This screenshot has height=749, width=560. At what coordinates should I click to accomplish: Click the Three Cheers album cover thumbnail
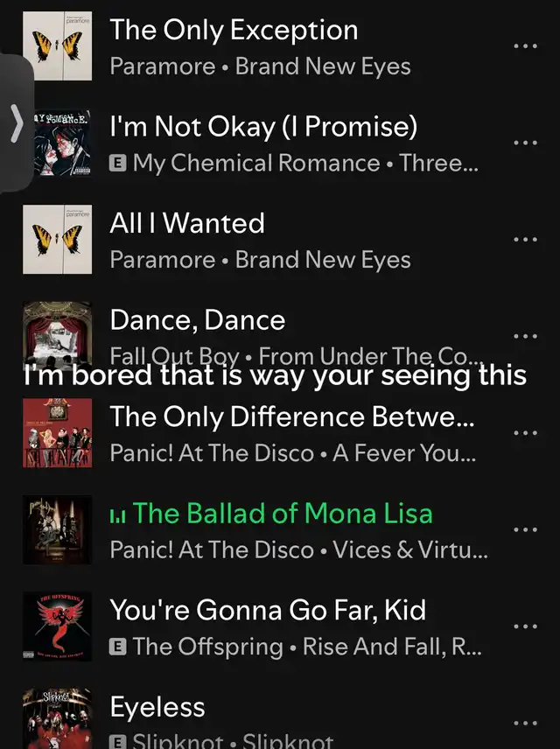click(x=62, y=143)
